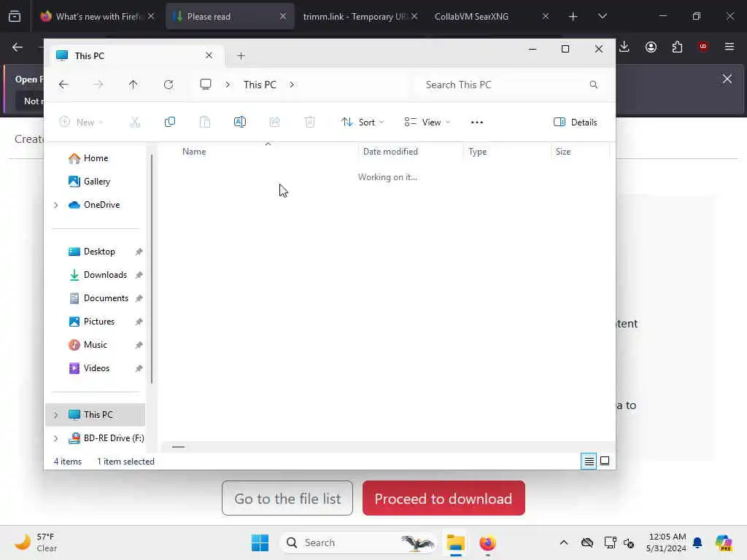Expand BD-RE Drive (F:) node
The height and width of the screenshot is (560, 747).
pos(55,438)
